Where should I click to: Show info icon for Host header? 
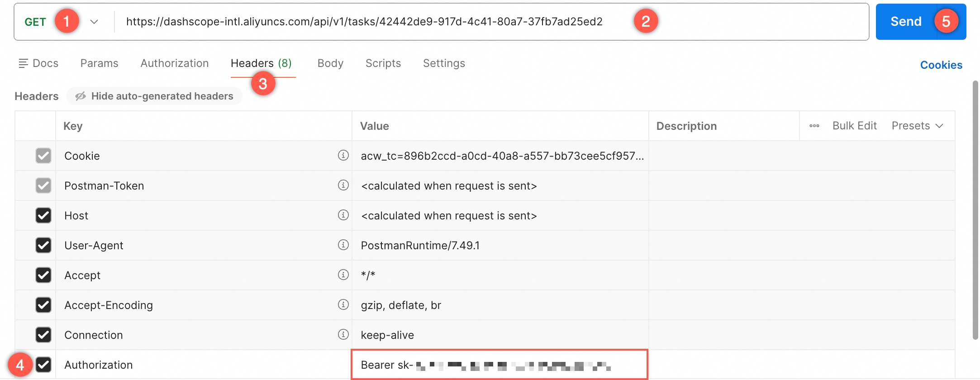coord(343,215)
